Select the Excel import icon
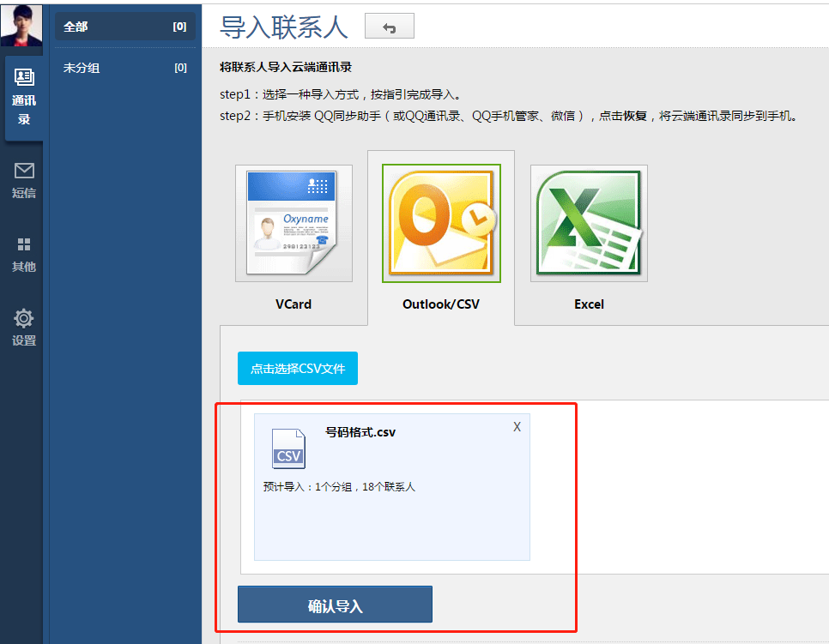This screenshot has height=644, width=829. (x=589, y=223)
